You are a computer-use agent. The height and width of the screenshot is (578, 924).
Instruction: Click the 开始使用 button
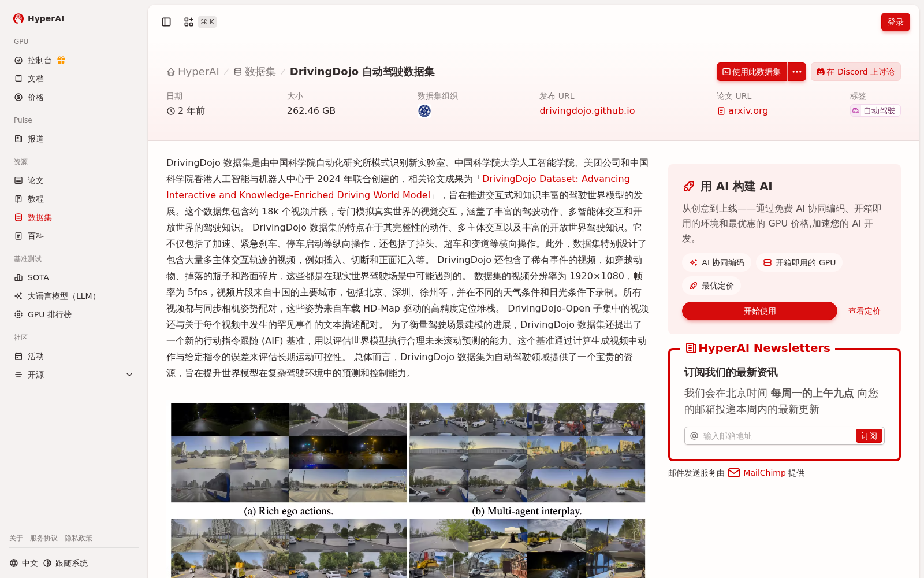tap(759, 311)
